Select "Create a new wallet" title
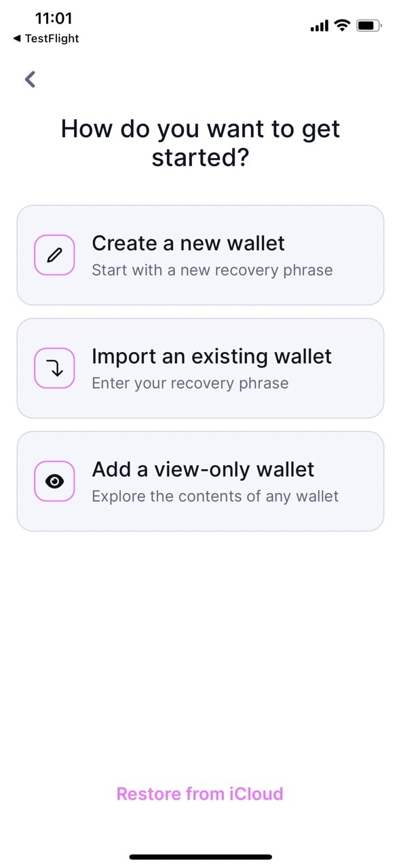Viewport: 401px width, 868px height. pos(188,243)
